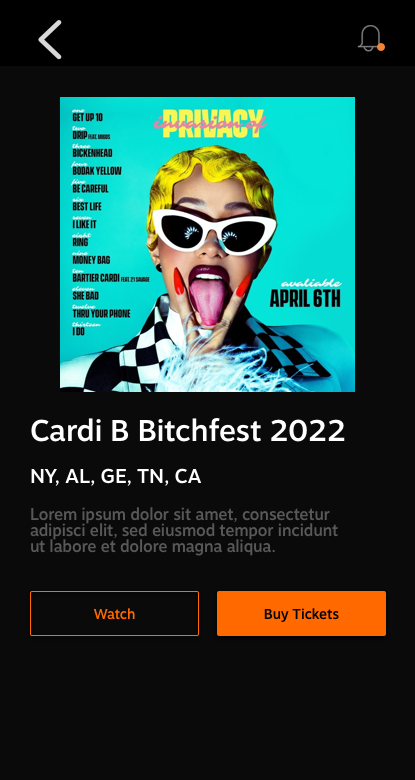Image resolution: width=415 pixels, height=780 pixels.
Task: Click the orange Buy Tickets button
Action: (301, 613)
